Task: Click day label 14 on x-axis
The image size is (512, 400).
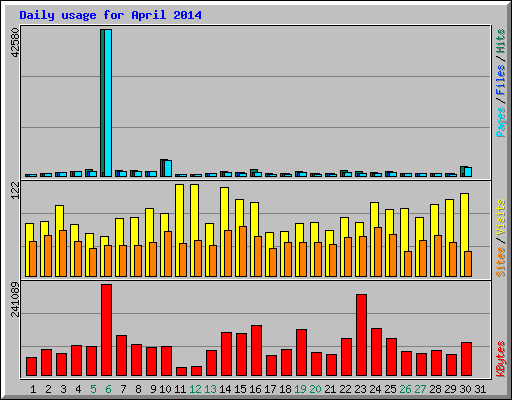Action: (225, 389)
